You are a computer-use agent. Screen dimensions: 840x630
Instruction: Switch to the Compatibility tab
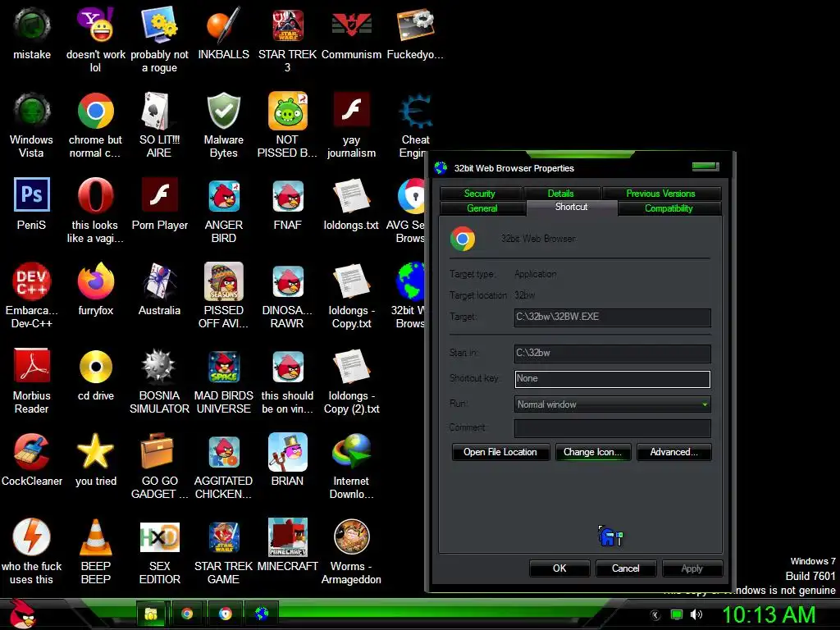click(669, 208)
